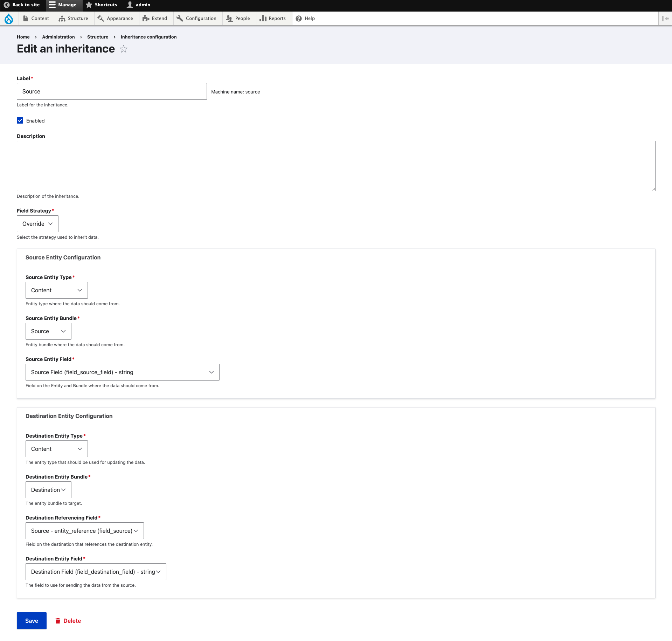Screen dimensions: 672x641
Task: Open the Source Entity Type dropdown
Action: tap(57, 290)
